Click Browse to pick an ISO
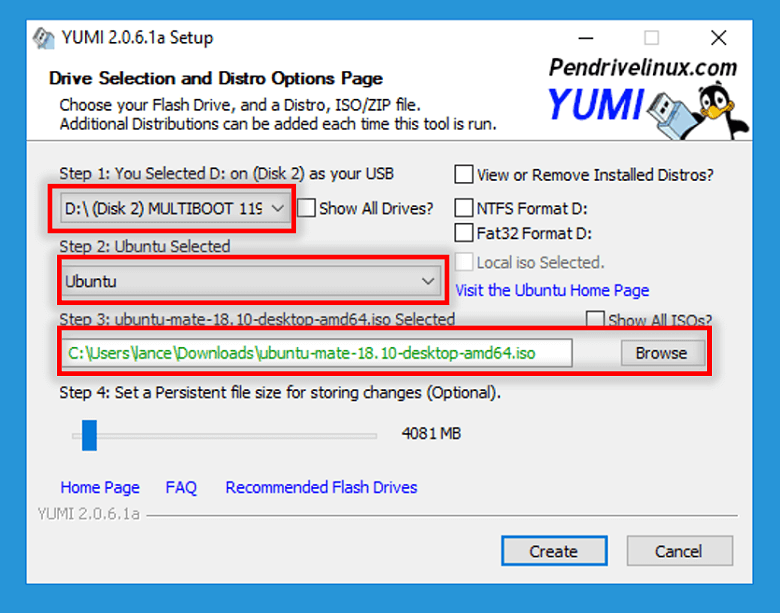The height and width of the screenshot is (613, 780). pos(663,353)
